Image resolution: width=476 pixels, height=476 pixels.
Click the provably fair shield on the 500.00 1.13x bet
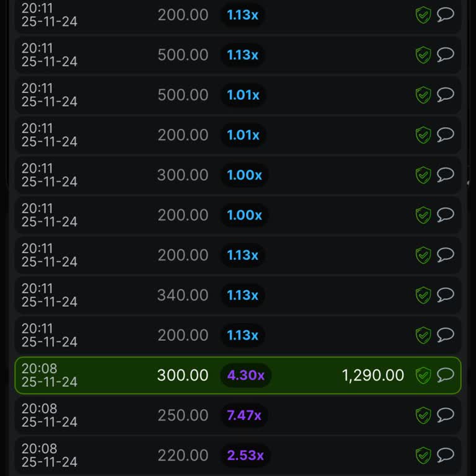pyautogui.click(x=423, y=55)
